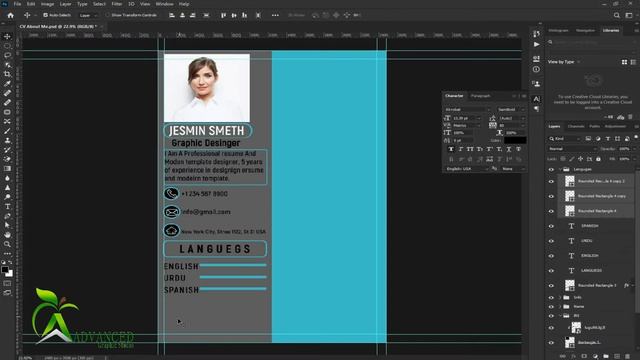Select the Move tool in the toolbox
The width and height of the screenshot is (640, 360).
point(7,36)
